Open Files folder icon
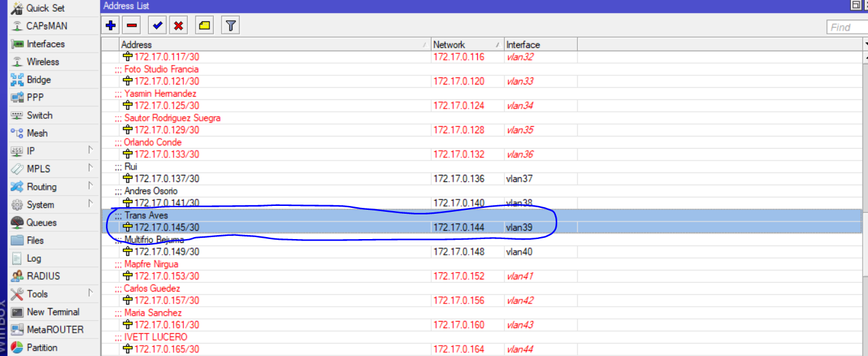 (17, 240)
